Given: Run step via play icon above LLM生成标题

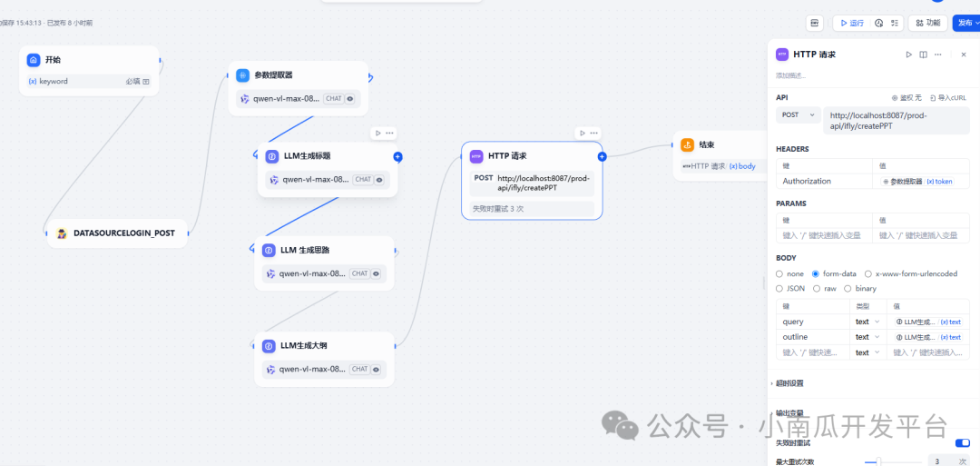Looking at the screenshot, I should coord(378,133).
